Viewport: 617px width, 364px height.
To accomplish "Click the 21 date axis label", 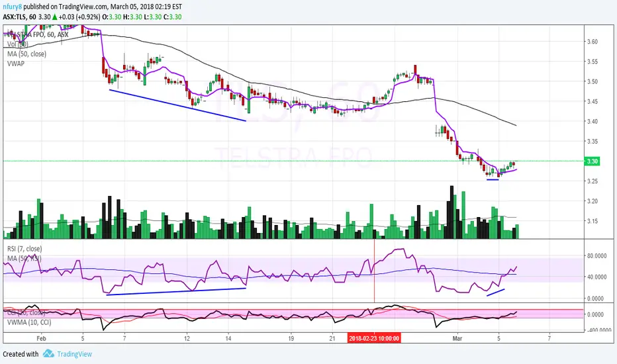I will 332,338.
